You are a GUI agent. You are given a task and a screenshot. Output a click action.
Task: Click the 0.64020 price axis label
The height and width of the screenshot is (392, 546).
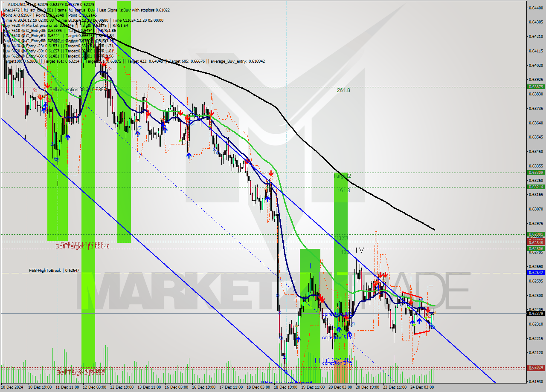pos(536,65)
